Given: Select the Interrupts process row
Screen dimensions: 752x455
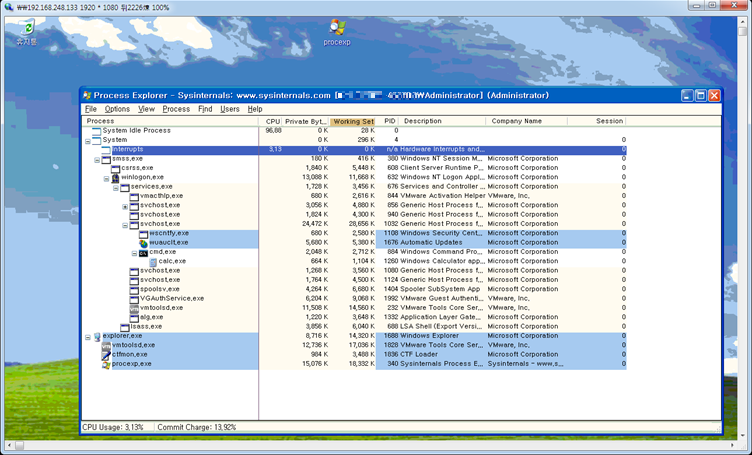Looking at the screenshot, I should [355, 150].
